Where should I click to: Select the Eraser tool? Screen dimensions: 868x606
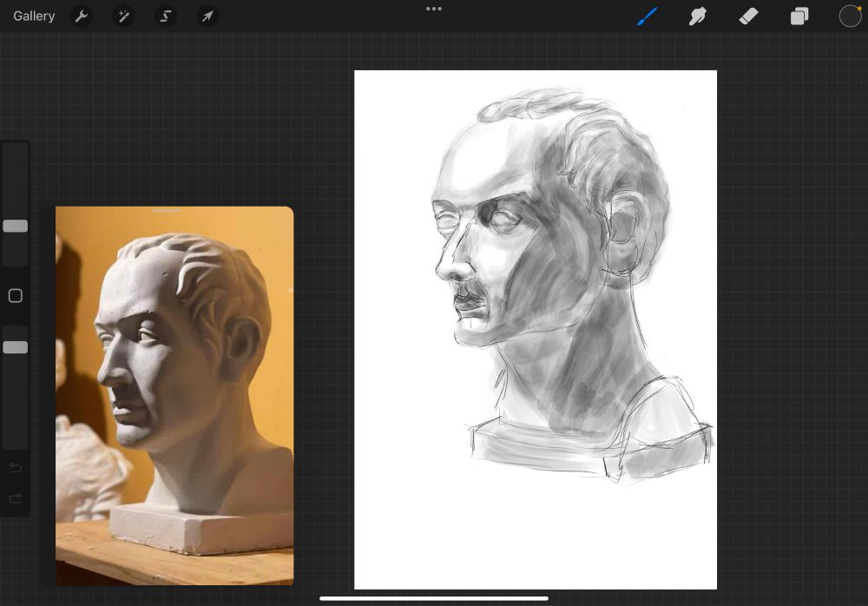(x=748, y=16)
